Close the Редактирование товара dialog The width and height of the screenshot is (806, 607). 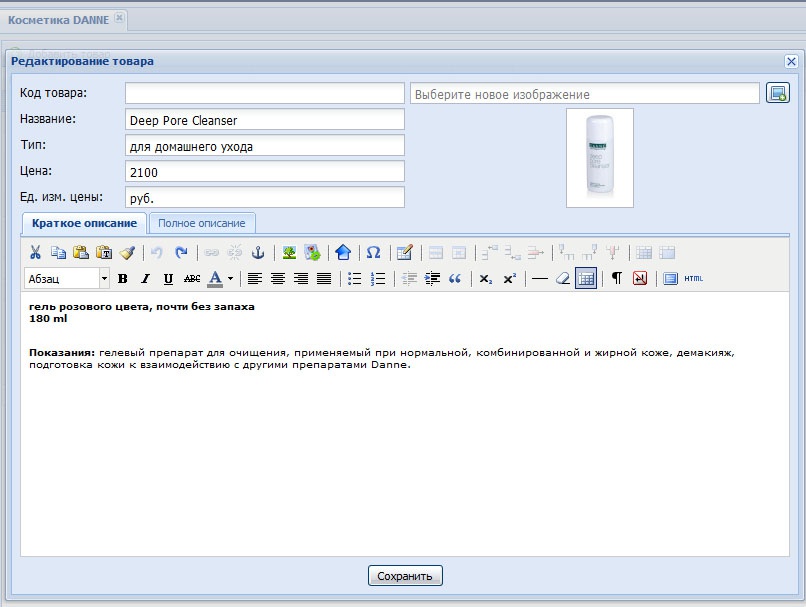click(x=791, y=62)
